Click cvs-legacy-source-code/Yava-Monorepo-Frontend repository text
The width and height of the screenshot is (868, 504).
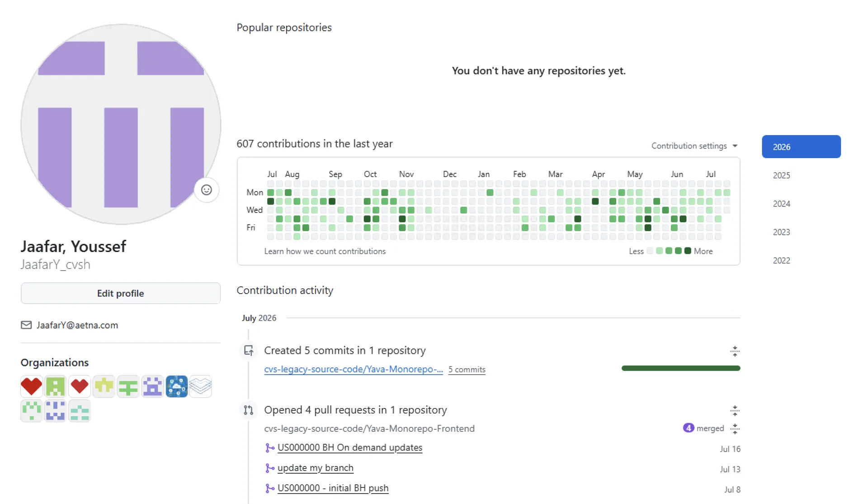(369, 428)
